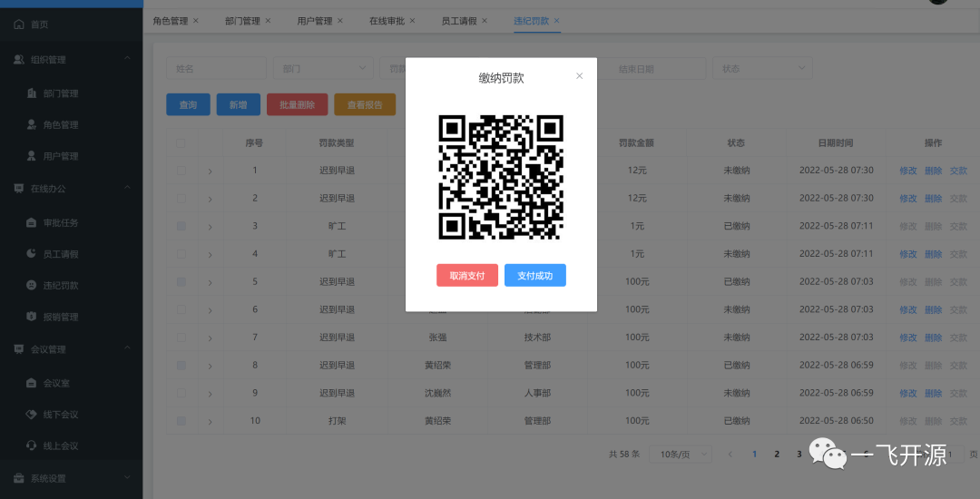
Task: Toggle the select-all header checkbox
Action: [181, 143]
